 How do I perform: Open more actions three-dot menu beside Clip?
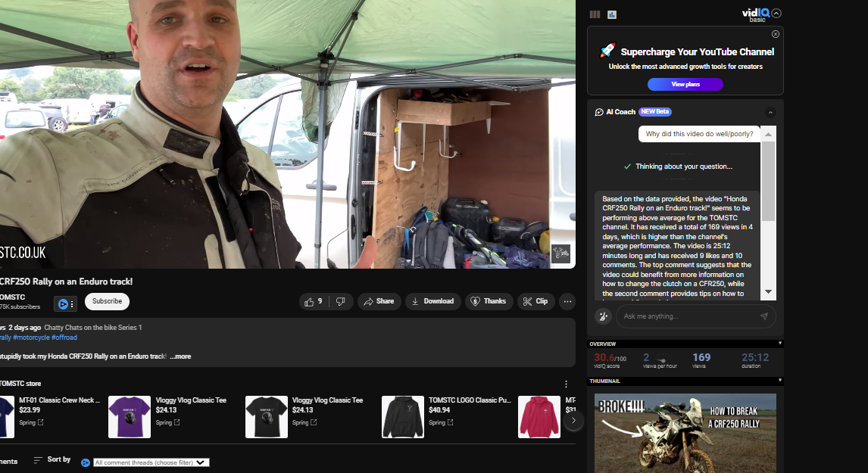(x=567, y=301)
